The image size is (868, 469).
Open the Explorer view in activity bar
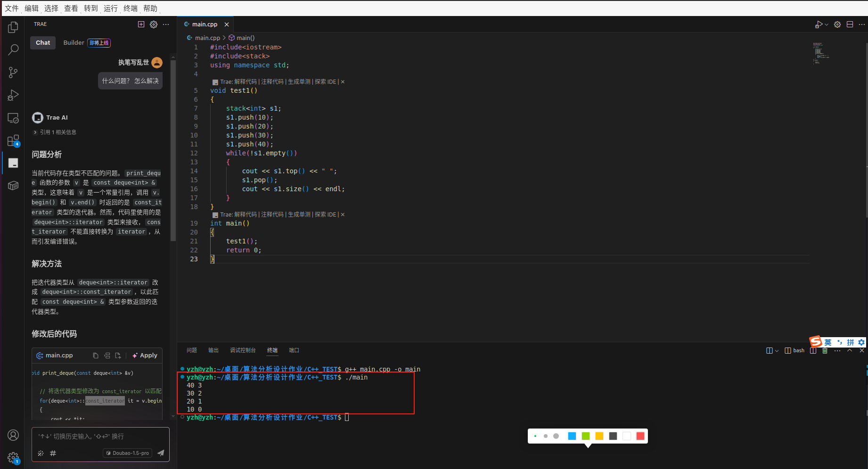tap(13, 27)
